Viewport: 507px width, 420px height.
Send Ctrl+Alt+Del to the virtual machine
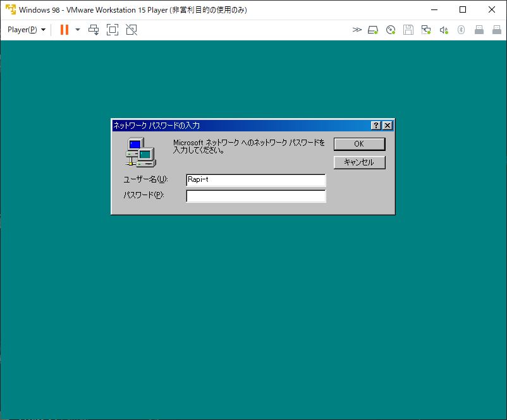pyautogui.click(x=94, y=30)
